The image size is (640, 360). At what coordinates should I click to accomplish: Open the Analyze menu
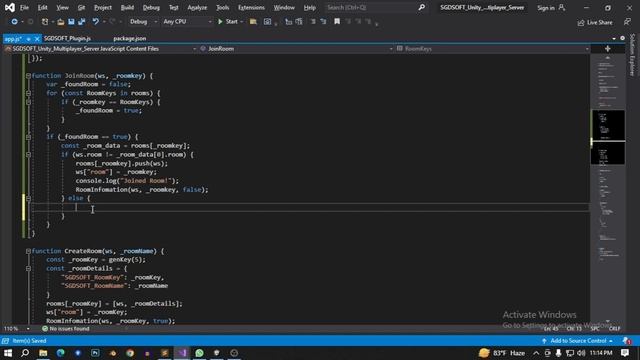point(197,7)
